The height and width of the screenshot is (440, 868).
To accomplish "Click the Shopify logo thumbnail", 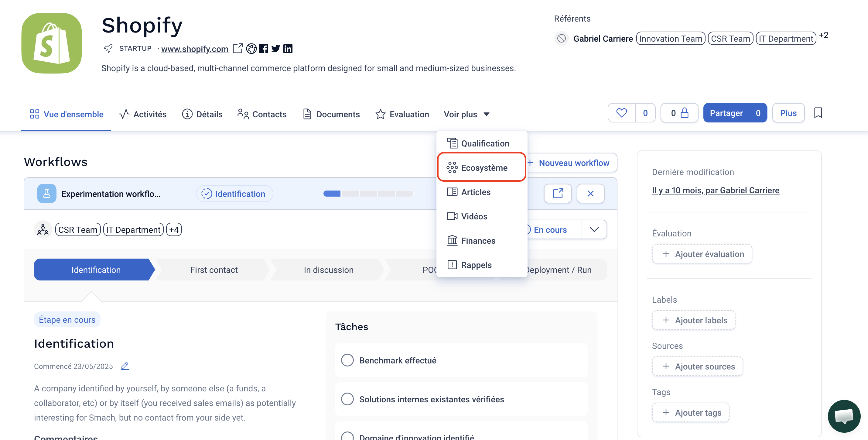I will (52, 43).
